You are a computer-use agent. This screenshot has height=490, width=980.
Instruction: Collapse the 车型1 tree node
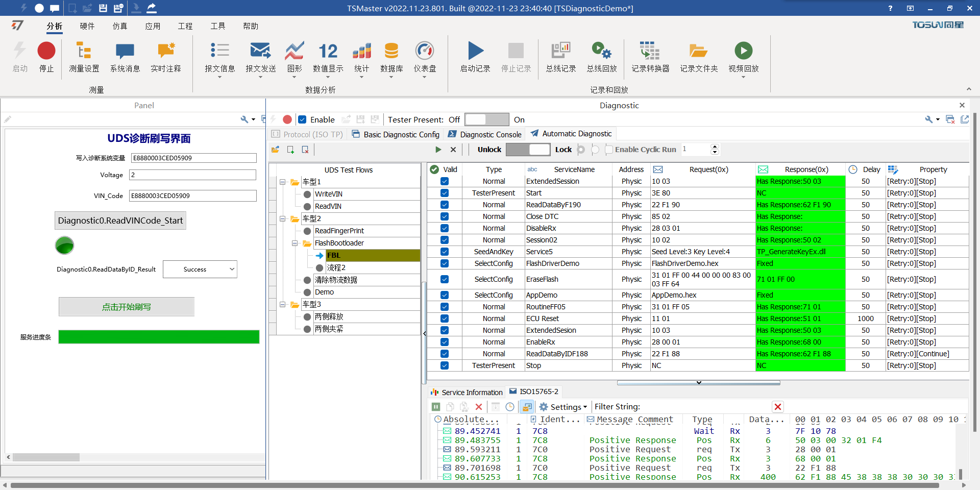coord(283,182)
